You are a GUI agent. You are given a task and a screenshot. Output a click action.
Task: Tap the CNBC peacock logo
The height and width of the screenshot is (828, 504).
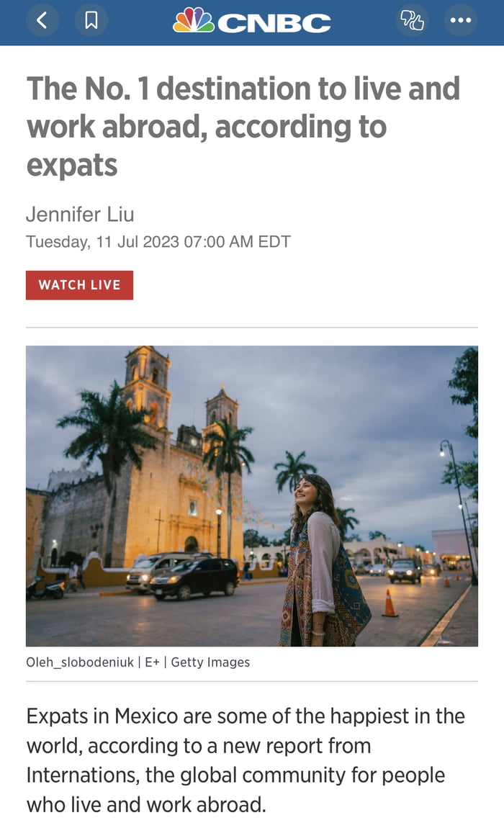click(194, 20)
